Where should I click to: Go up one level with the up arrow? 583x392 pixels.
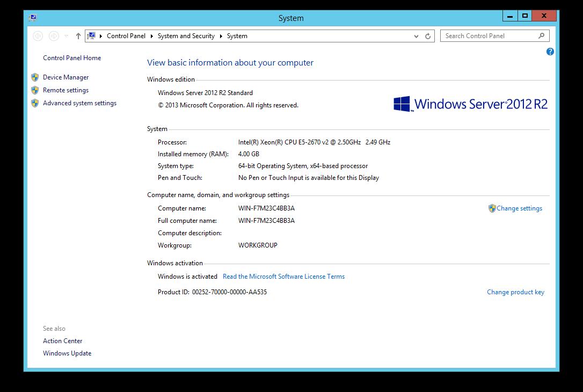point(78,36)
